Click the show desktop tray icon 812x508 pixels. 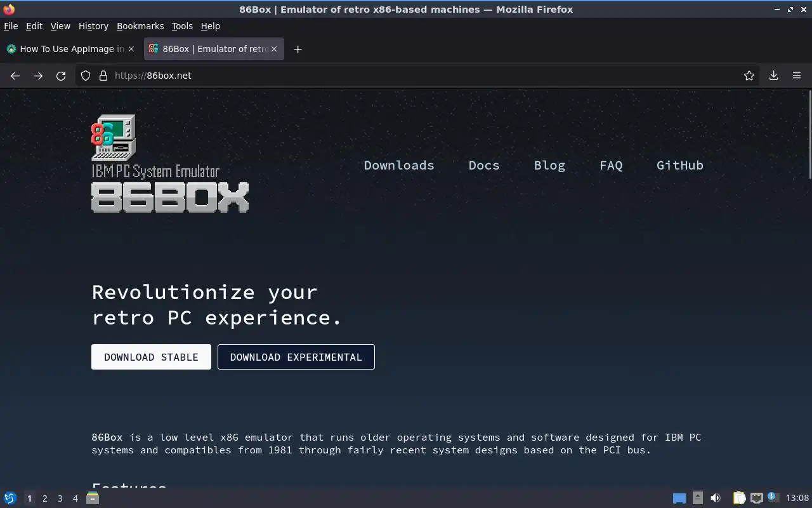pos(679,498)
